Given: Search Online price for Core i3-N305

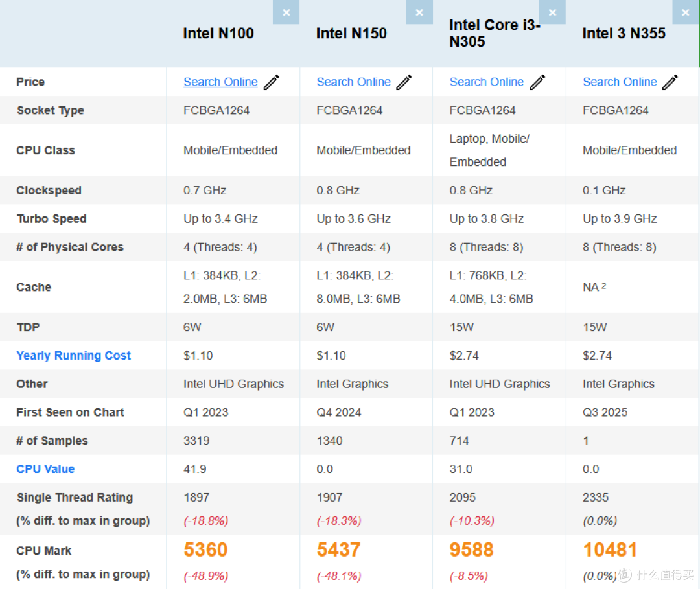Looking at the screenshot, I should [x=487, y=82].
